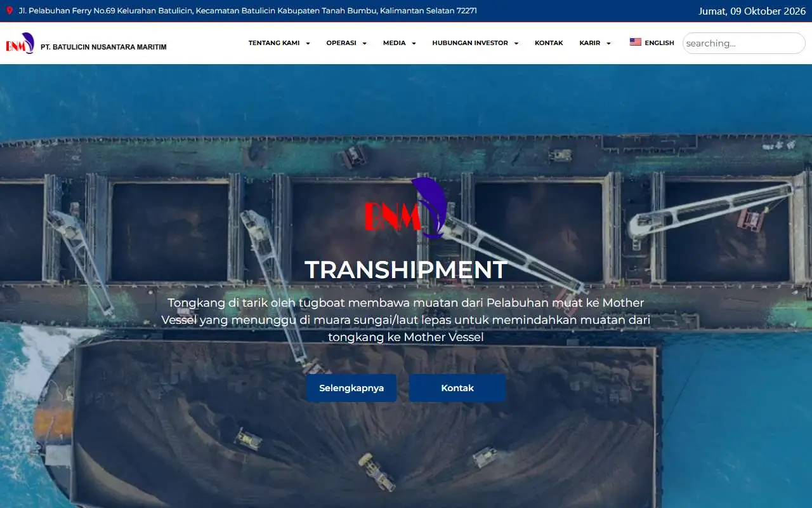
Task: Go to the Kontak menu item
Action: point(549,43)
